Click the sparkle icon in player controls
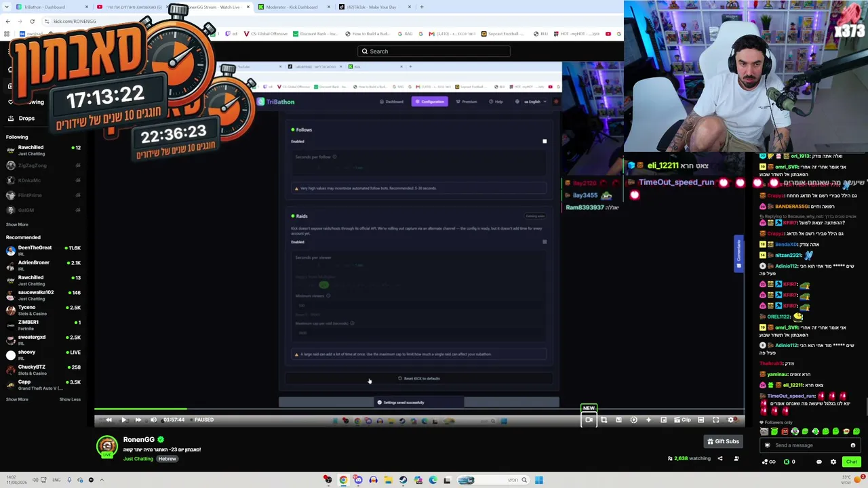The height and width of the screenshot is (488, 868). (648, 420)
